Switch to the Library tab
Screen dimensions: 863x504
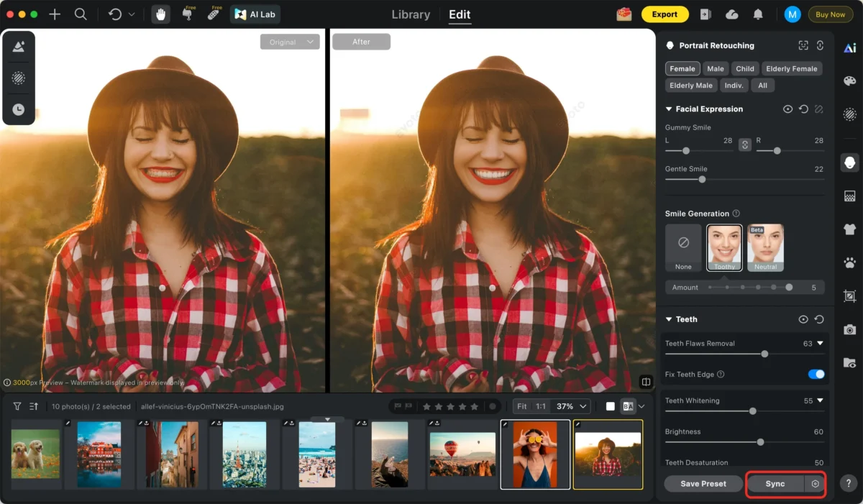(x=411, y=14)
